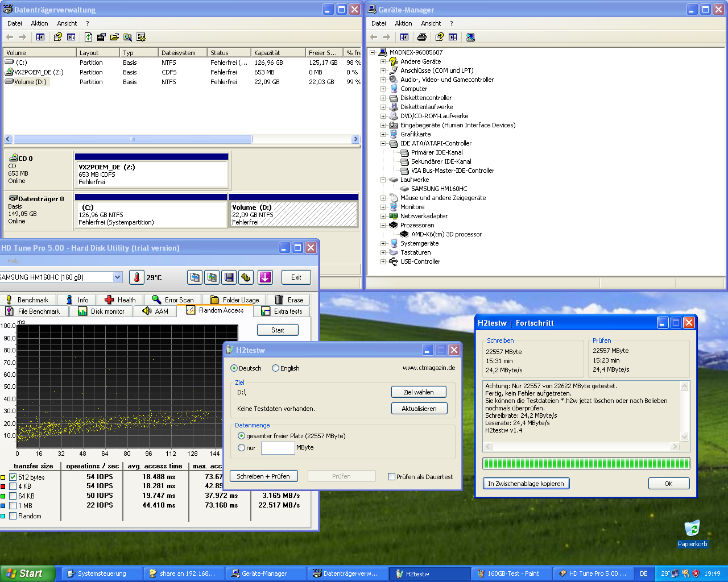Select the AMD-K6(tm) 3D processor entry

tap(446, 234)
